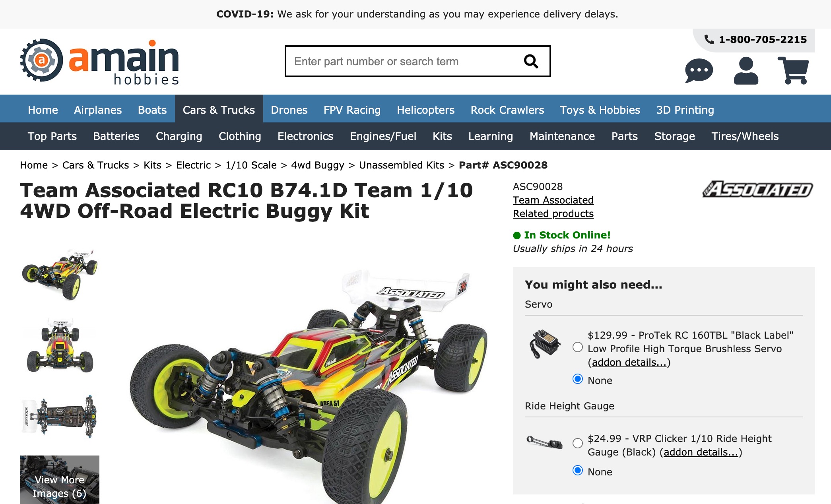The width and height of the screenshot is (831, 504).
Task: Click the phone number 1-800-705-2215
Action: click(x=763, y=39)
